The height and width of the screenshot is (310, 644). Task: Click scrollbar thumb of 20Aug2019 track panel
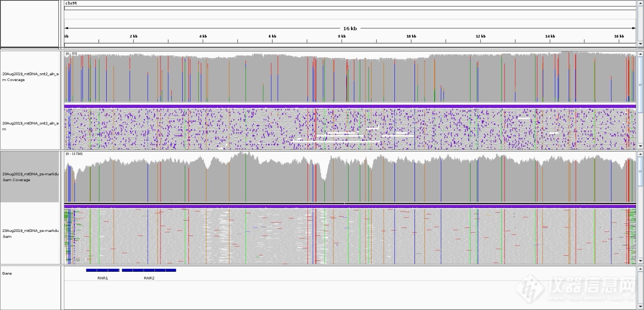pos(640,85)
